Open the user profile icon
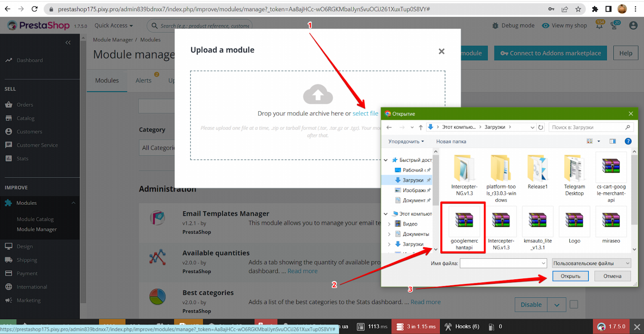This screenshot has width=644, height=334. pos(633,25)
